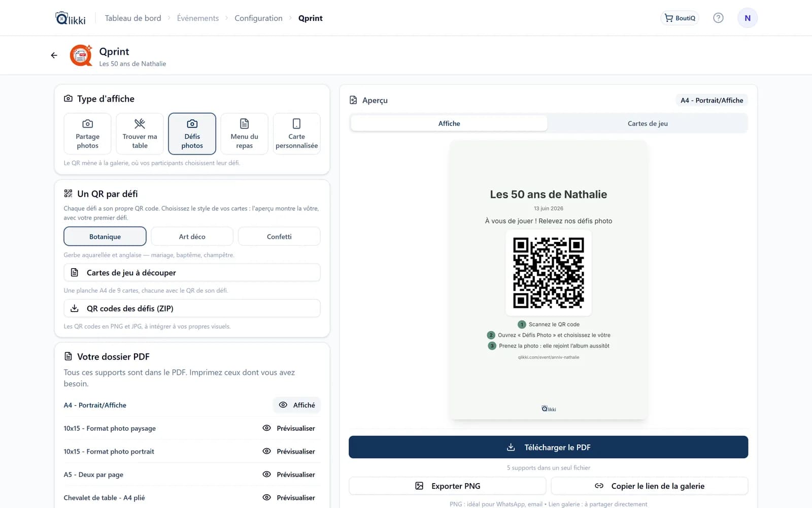Click Télécharger le PDF button

click(548, 447)
